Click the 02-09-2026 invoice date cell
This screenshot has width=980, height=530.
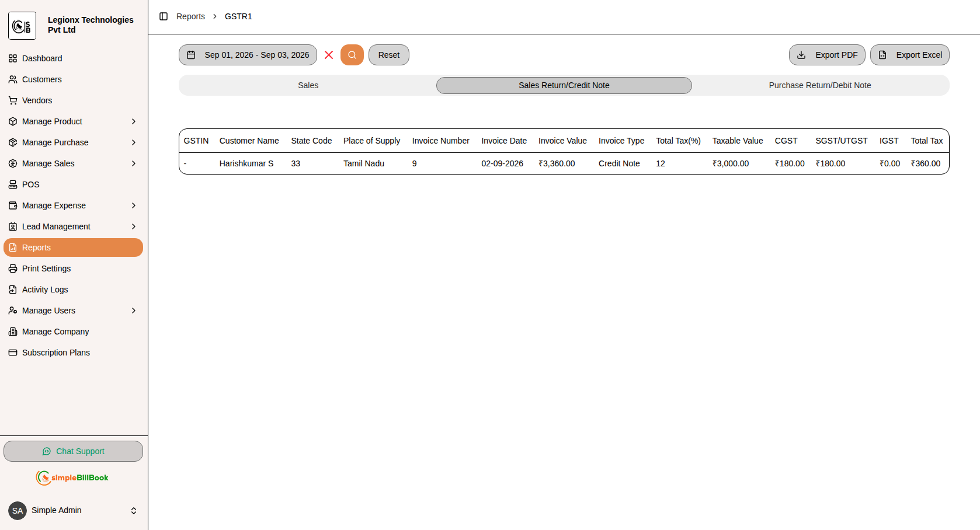click(502, 163)
